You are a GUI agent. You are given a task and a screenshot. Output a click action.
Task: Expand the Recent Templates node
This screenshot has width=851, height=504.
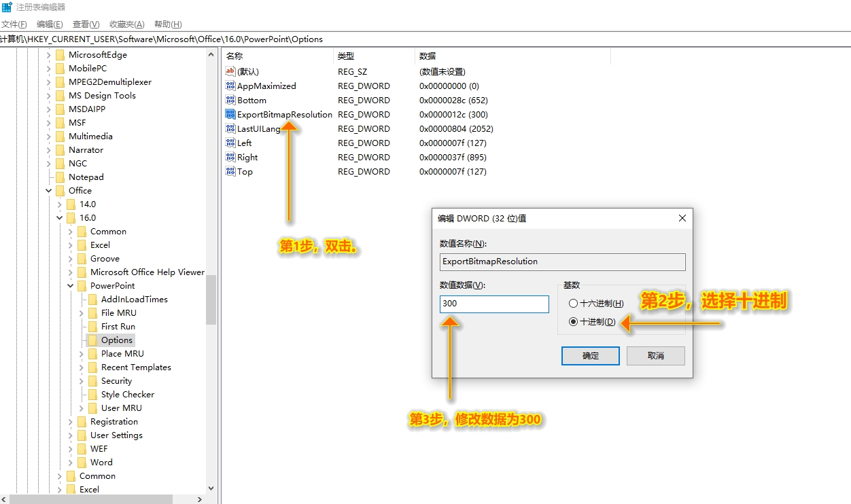coord(80,367)
